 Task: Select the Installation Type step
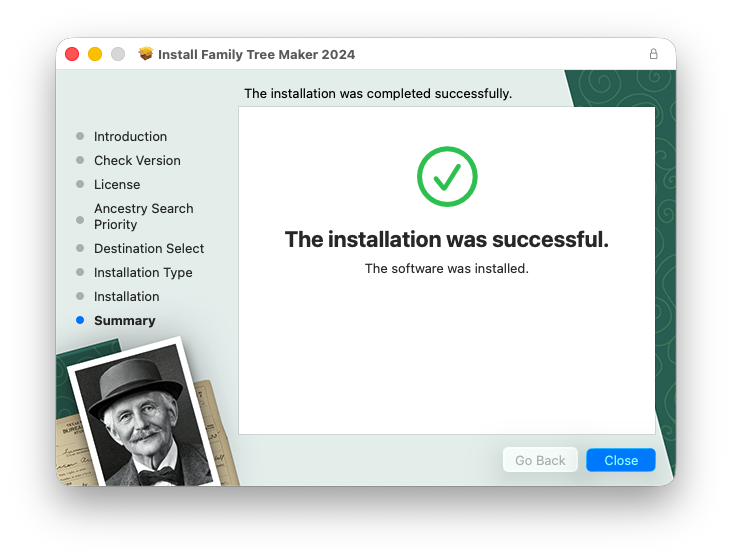click(143, 273)
